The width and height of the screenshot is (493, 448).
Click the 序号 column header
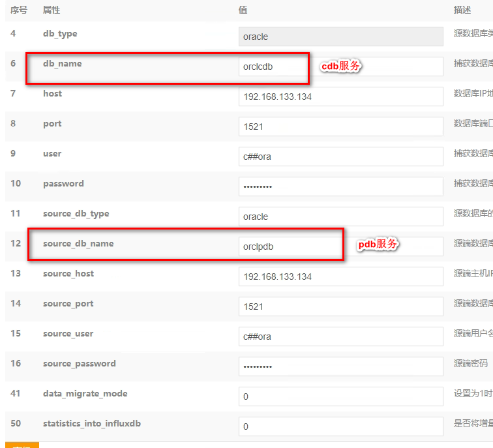(18, 10)
